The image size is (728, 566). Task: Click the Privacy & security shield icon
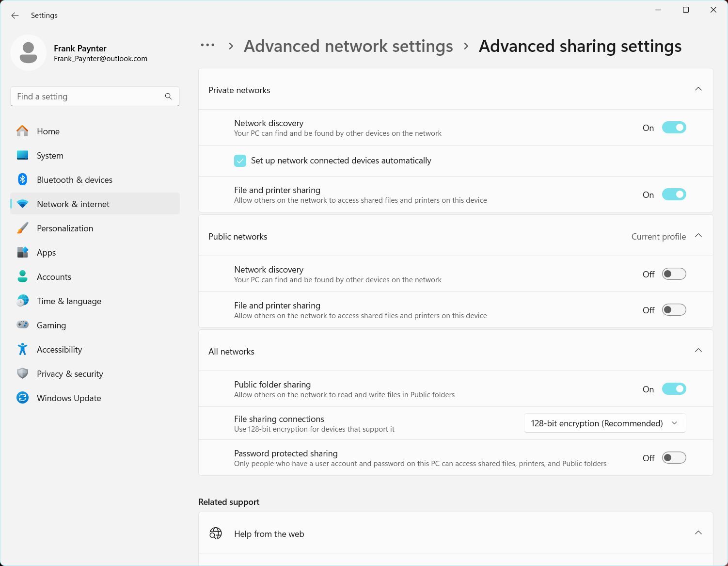click(22, 373)
